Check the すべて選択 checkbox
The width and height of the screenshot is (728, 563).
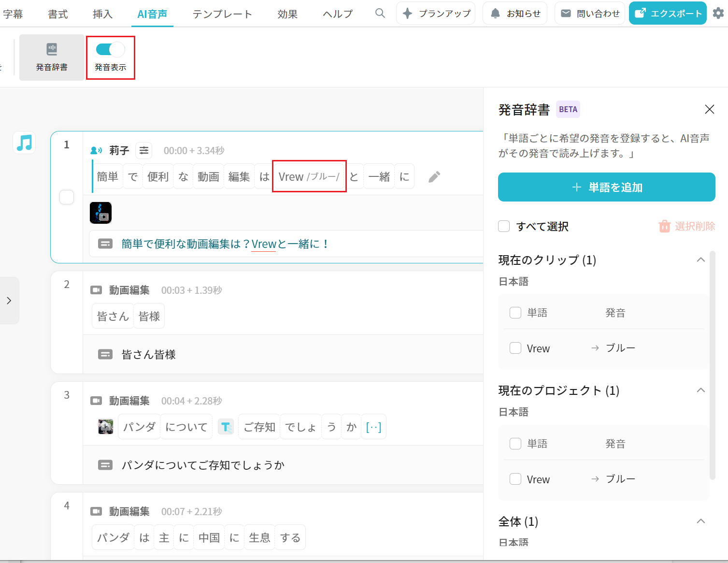click(x=504, y=226)
